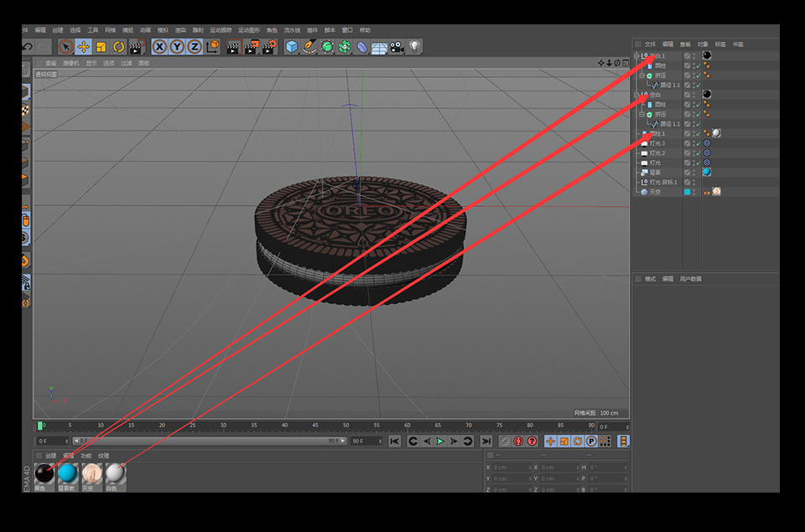Open the green array modeling icon
This screenshot has height=532, width=805.
(345, 47)
